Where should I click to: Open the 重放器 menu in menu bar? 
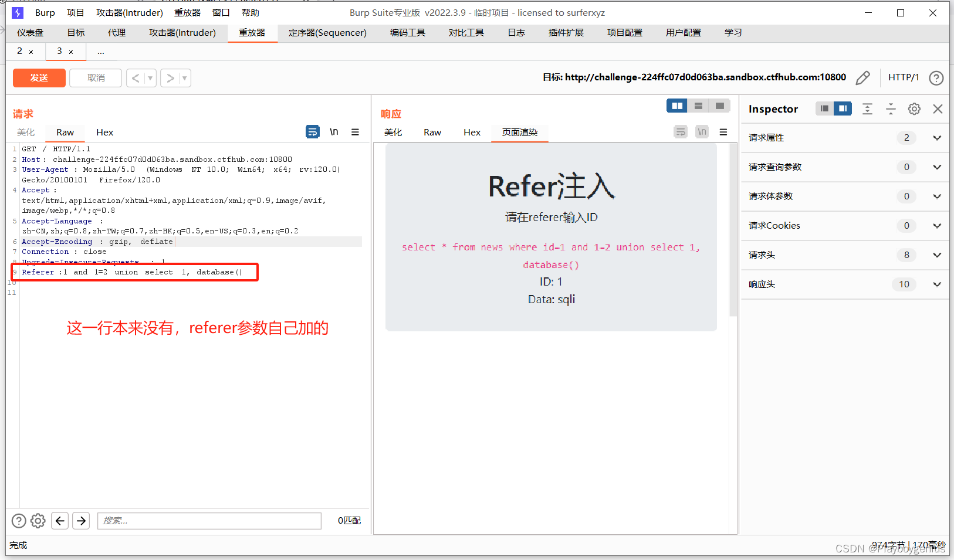tap(188, 13)
